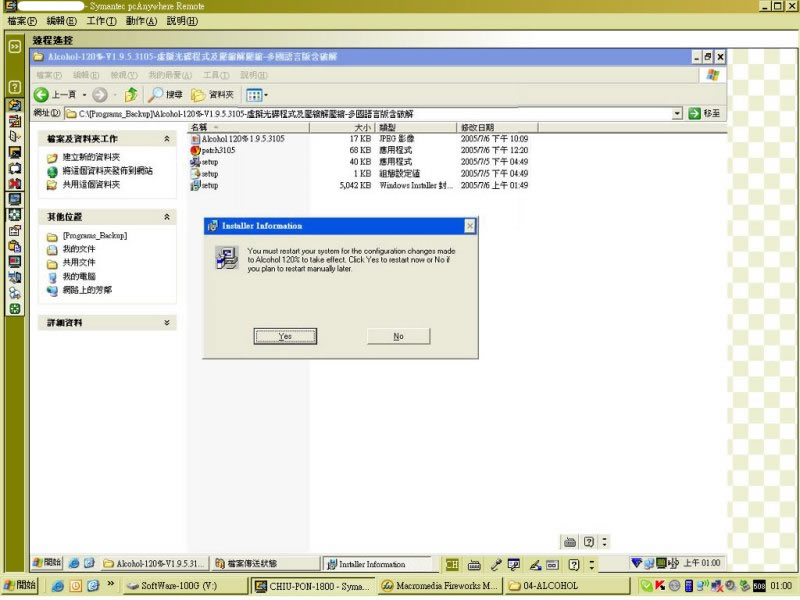Open the language bar options arrows
The height and width of the screenshot is (600, 800).
click(x=592, y=564)
